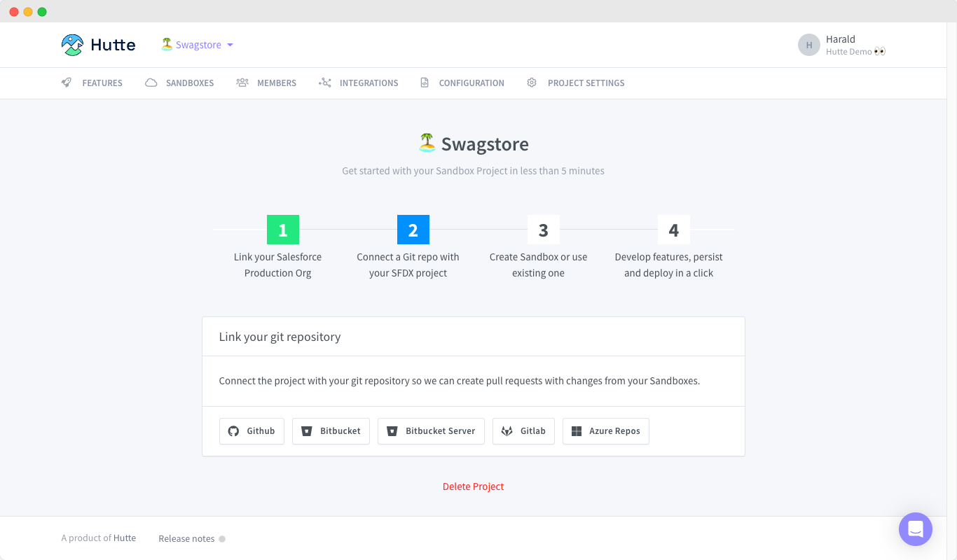This screenshot has height=560, width=957.
Task: Click the Hutte brand name text
Action: [x=113, y=45]
